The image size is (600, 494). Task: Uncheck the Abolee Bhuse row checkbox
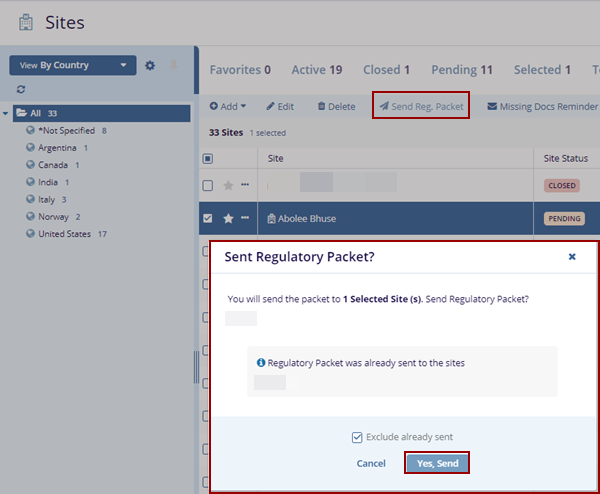pyautogui.click(x=208, y=218)
